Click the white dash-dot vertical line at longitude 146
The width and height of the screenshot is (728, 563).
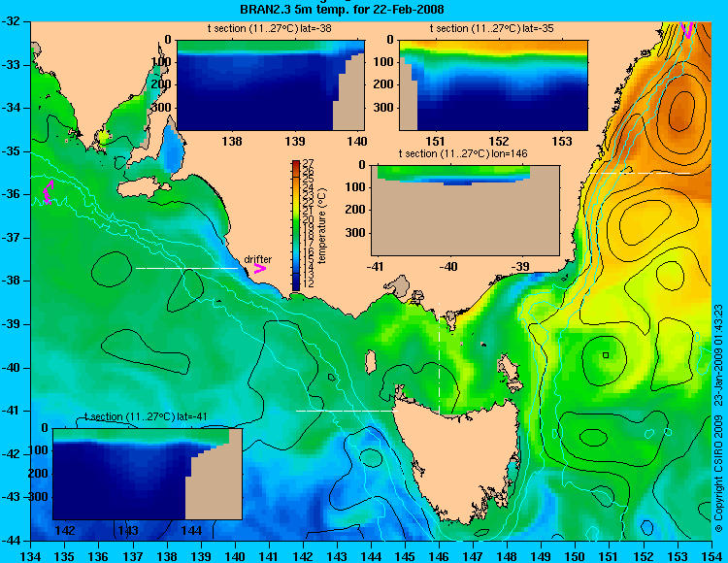pos(439,358)
